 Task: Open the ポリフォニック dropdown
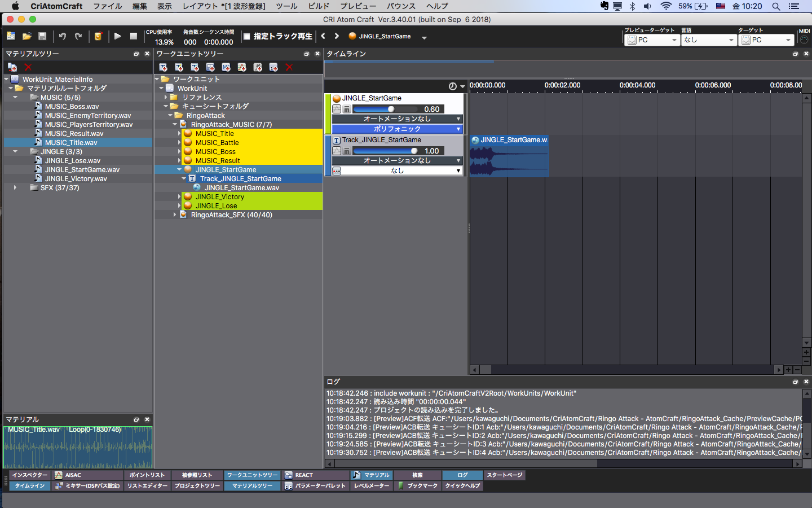397,129
